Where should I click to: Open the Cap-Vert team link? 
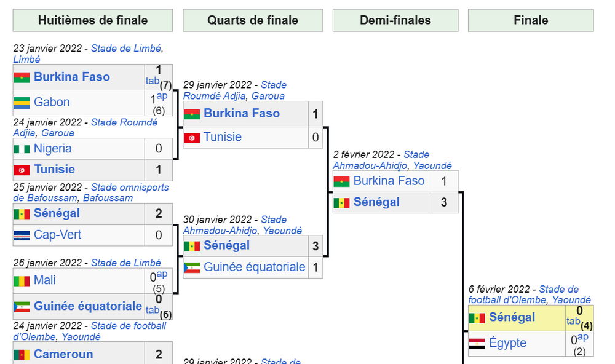[58, 235]
